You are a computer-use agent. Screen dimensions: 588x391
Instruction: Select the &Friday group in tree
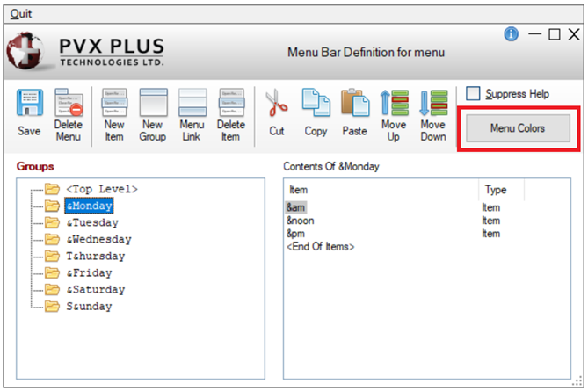89,272
